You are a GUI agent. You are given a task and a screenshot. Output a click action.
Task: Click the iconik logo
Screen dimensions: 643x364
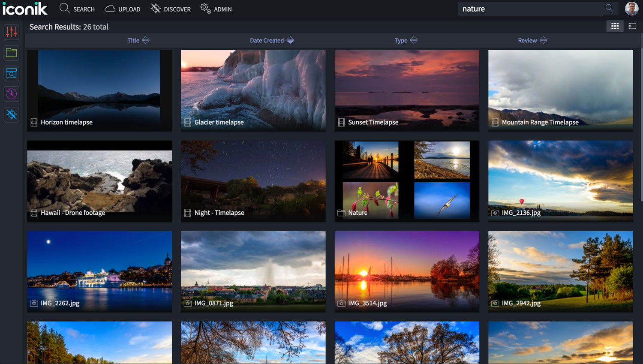pos(25,9)
